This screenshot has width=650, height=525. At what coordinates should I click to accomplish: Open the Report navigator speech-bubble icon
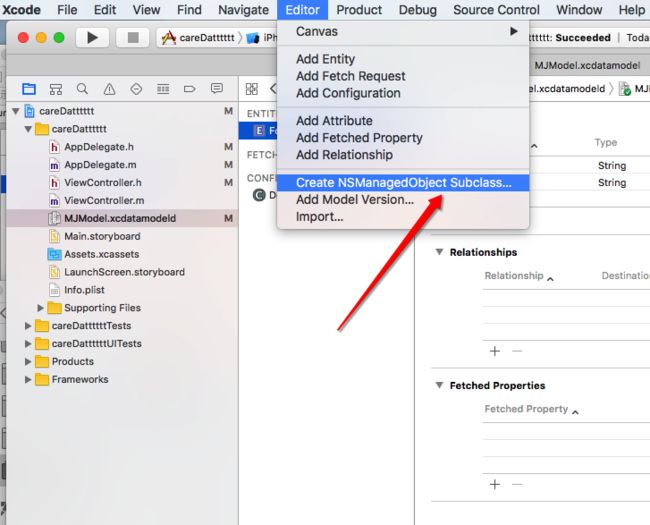[216, 88]
